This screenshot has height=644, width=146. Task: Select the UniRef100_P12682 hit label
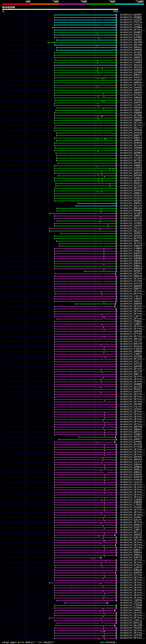pyautogui.click(x=131, y=507)
